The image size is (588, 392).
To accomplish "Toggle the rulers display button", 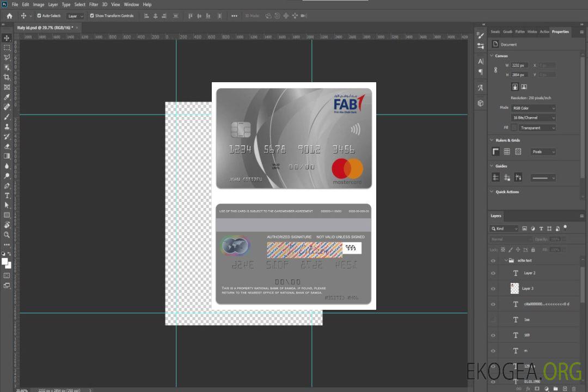I will (496, 151).
